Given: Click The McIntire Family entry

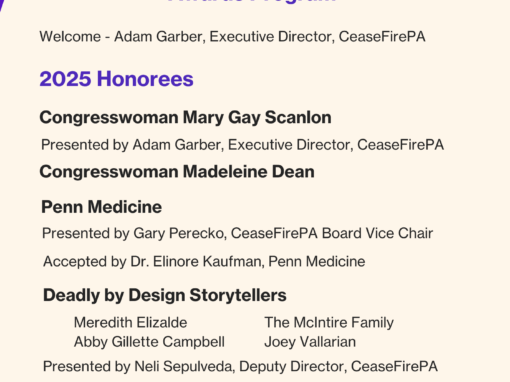Looking at the screenshot, I should [329, 322].
